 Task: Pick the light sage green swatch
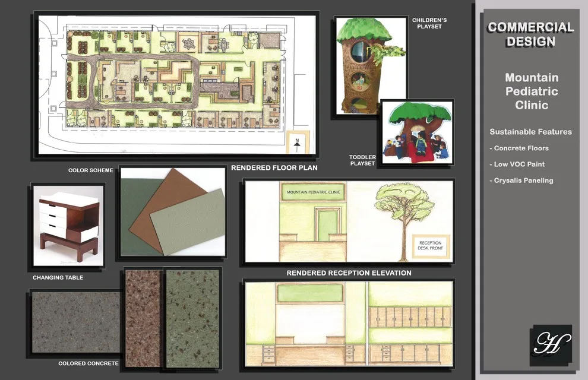tap(188, 223)
